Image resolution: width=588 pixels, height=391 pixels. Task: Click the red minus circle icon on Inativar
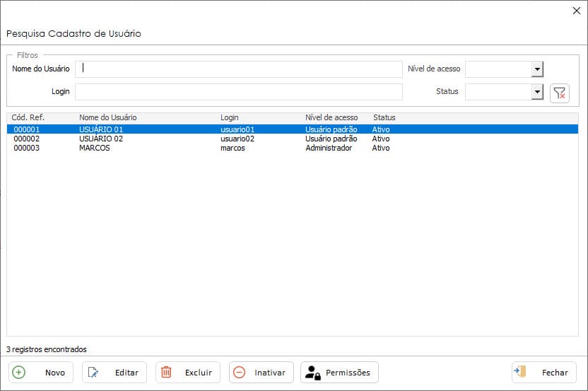click(x=240, y=372)
